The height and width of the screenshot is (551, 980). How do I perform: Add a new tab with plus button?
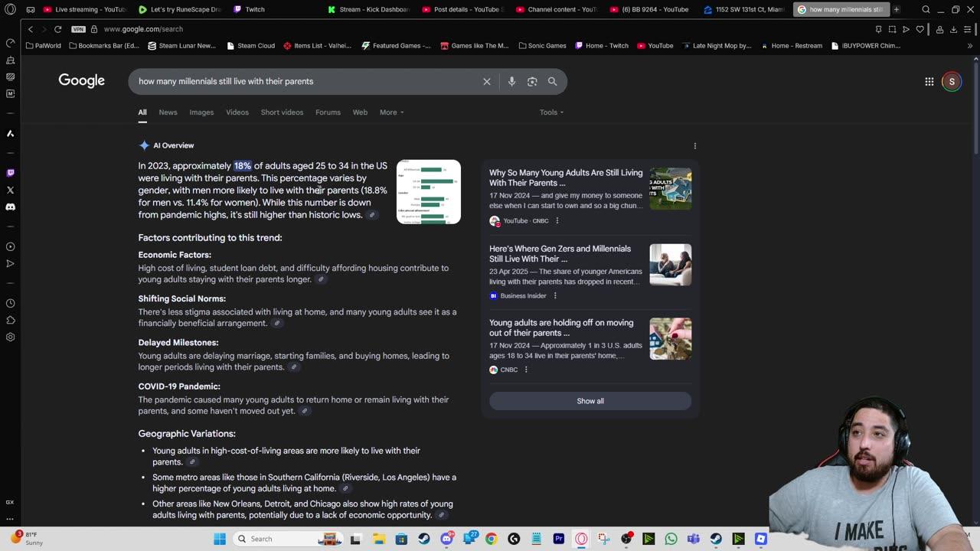coord(897,10)
